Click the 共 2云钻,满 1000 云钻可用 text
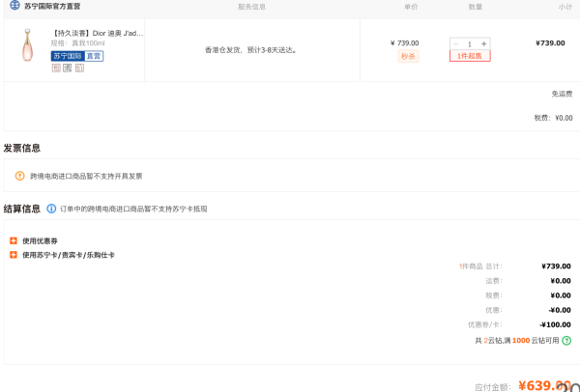The width and height of the screenshot is (580, 392). [517, 341]
